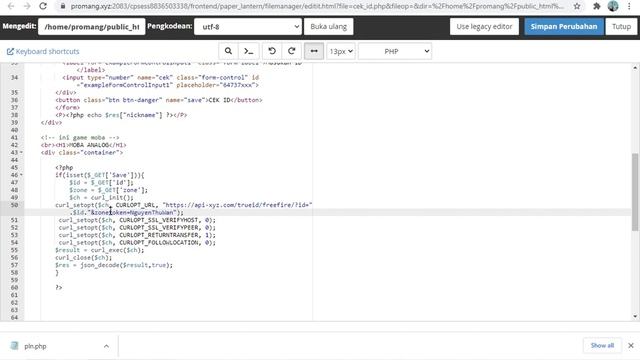This screenshot has width=640, height=360.
Task: Open the editor search tool
Action: tap(228, 51)
